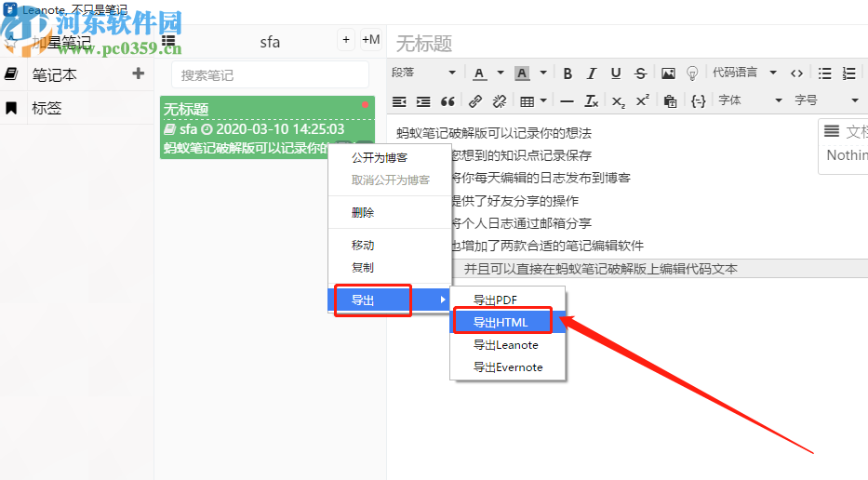Select the 无标题 note in the list
Image resolution: width=868 pixels, height=480 pixels.
[267, 127]
